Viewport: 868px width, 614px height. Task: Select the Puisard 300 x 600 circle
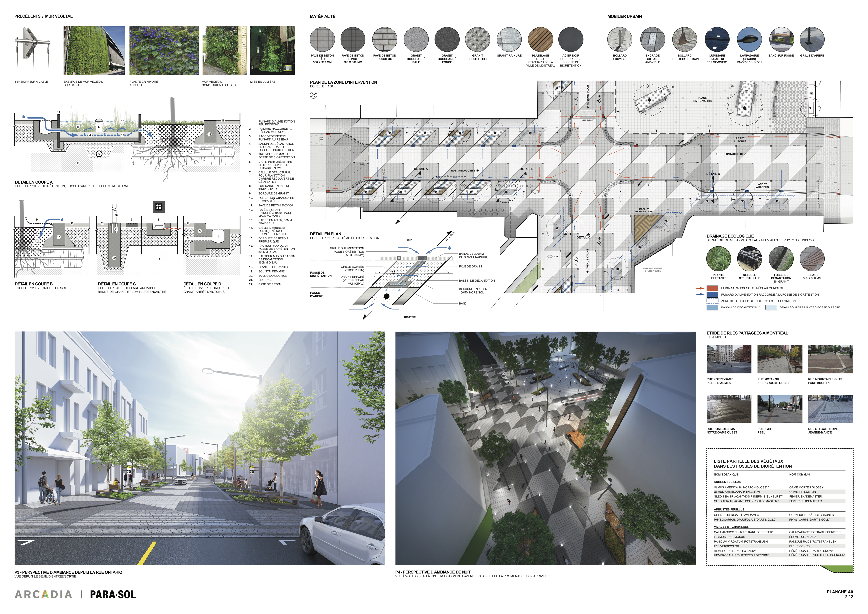[812, 259]
